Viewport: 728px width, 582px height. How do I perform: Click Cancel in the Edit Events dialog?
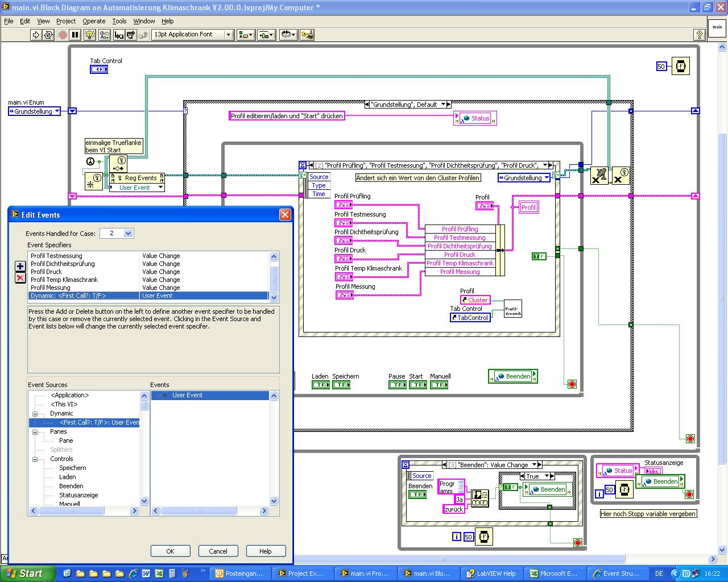click(218, 551)
